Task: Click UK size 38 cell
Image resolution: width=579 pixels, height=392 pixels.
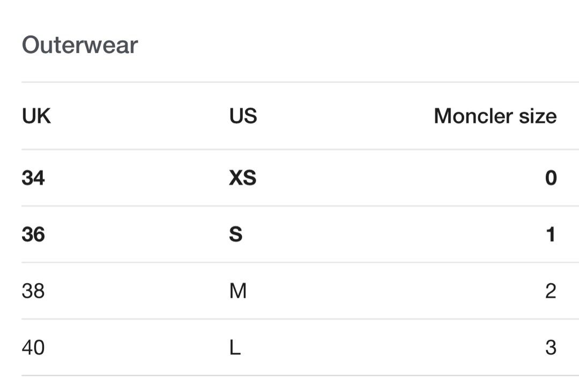Action: pyautogui.click(x=33, y=291)
